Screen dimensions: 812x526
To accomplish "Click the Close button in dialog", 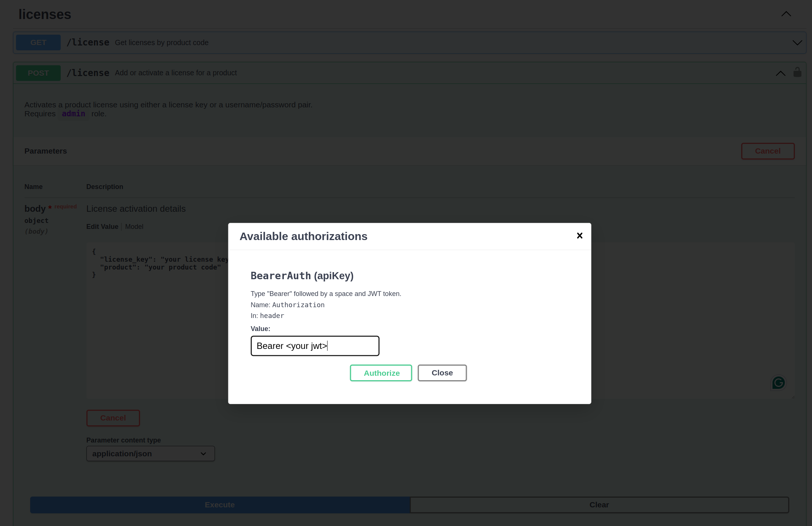I will pyautogui.click(x=442, y=373).
